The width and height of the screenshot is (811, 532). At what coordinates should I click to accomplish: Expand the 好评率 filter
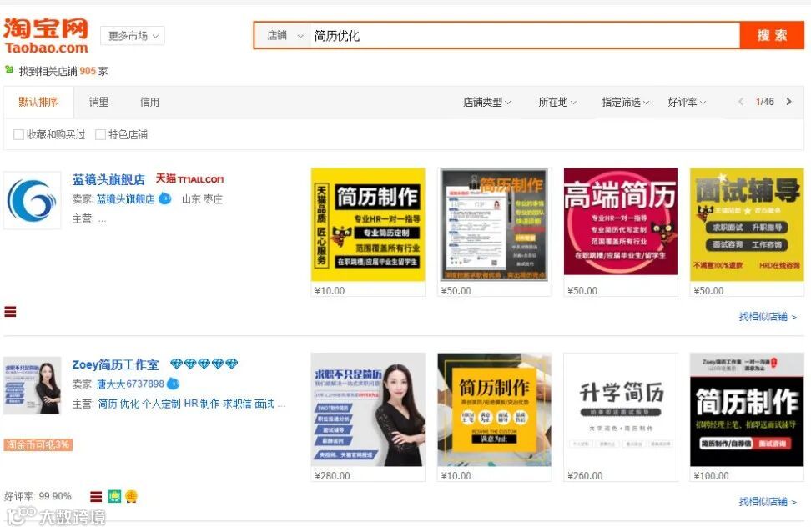(687, 103)
